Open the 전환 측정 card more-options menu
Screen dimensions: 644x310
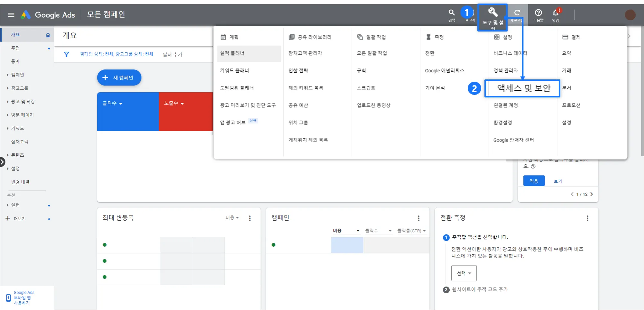coord(587,218)
